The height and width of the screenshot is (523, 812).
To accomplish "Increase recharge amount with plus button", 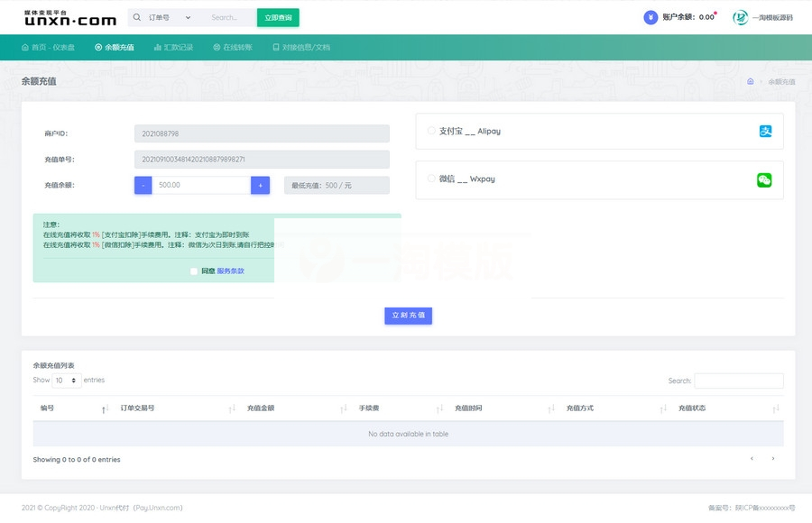I will [260, 185].
